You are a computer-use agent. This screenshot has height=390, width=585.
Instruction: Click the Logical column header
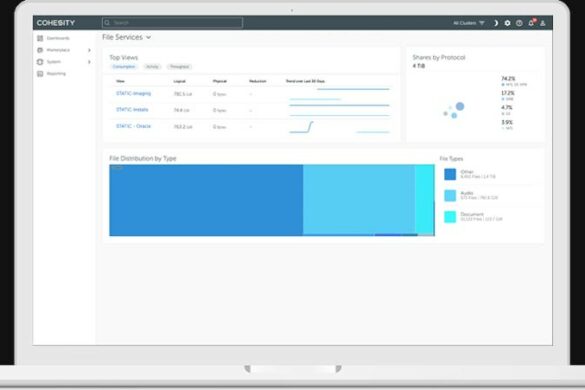coord(179,81)
